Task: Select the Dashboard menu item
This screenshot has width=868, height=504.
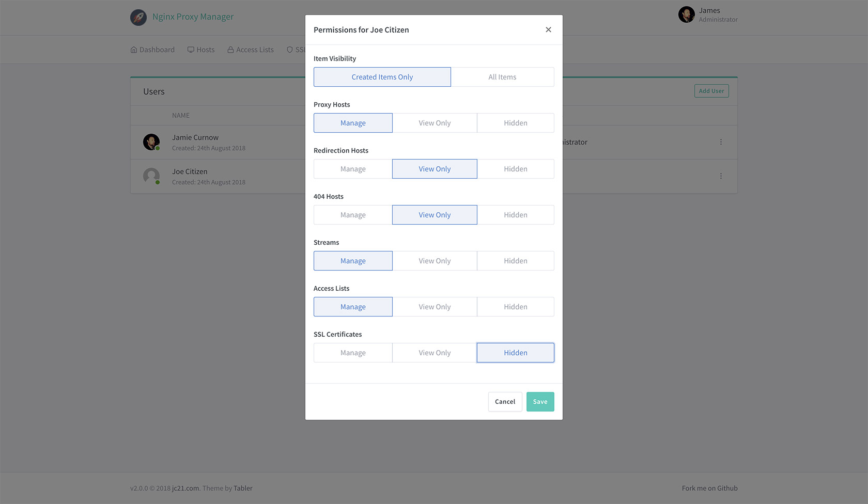Action: 157,49
